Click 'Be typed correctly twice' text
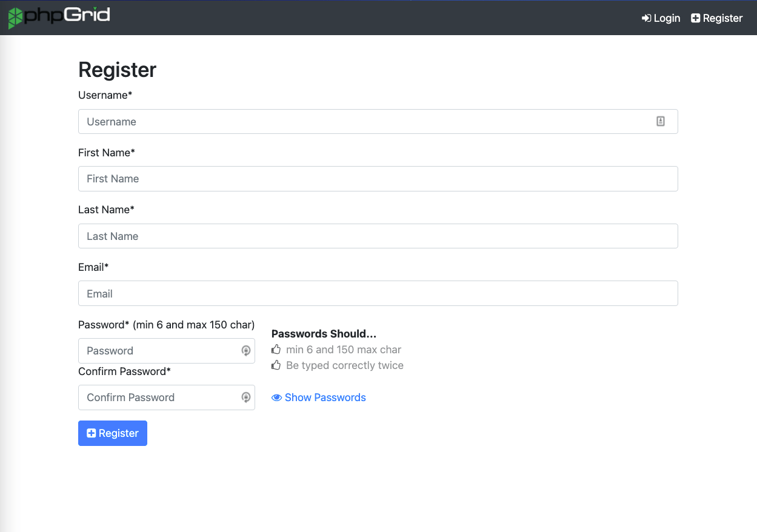This screenshot has width=757, height=532. 345,365
